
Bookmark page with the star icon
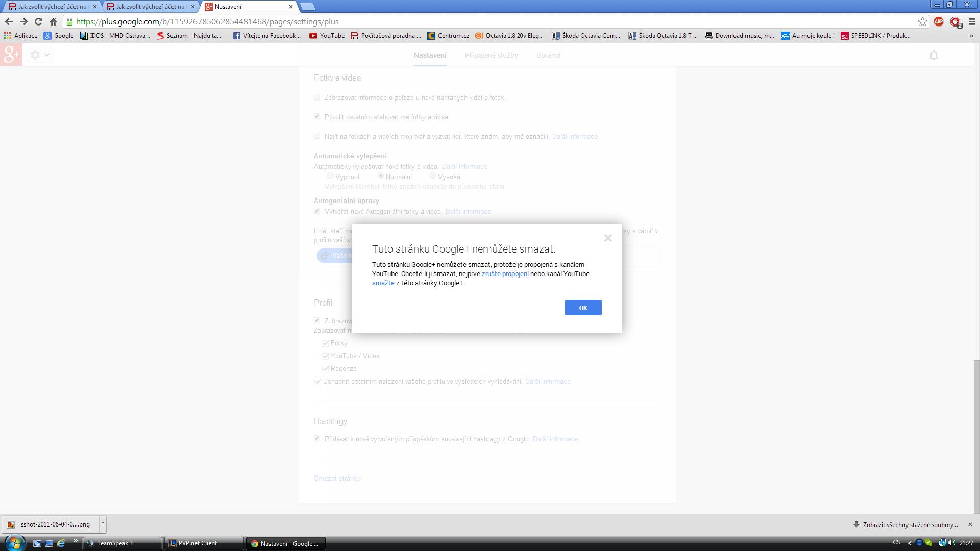coord(922,22)
